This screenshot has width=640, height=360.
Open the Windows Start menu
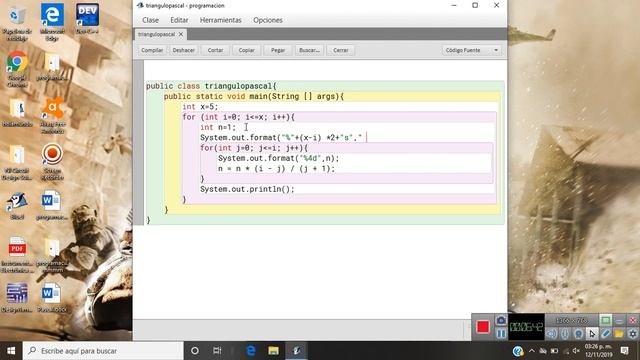[11, 351]
